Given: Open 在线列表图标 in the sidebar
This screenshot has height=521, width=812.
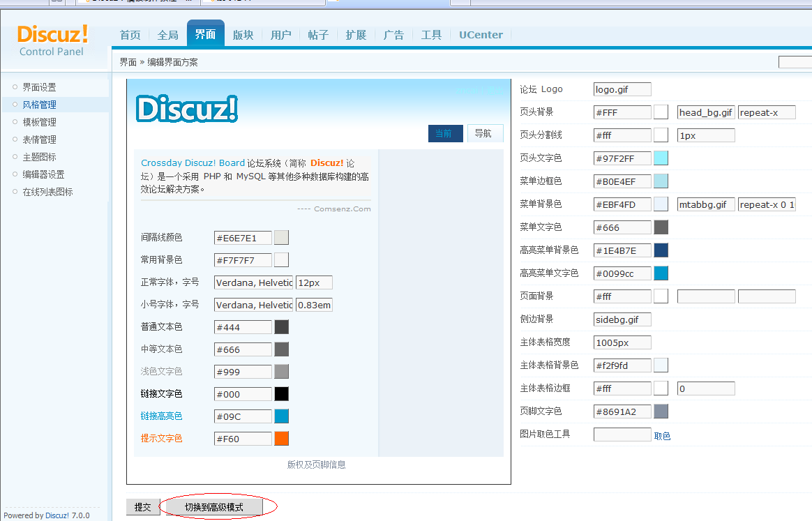Looking at the screenshot, I should pyautogui.click(x=47, y=192).
